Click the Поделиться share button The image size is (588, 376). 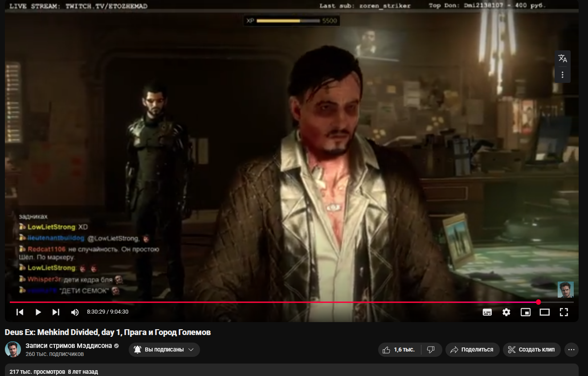coord(472,350)
